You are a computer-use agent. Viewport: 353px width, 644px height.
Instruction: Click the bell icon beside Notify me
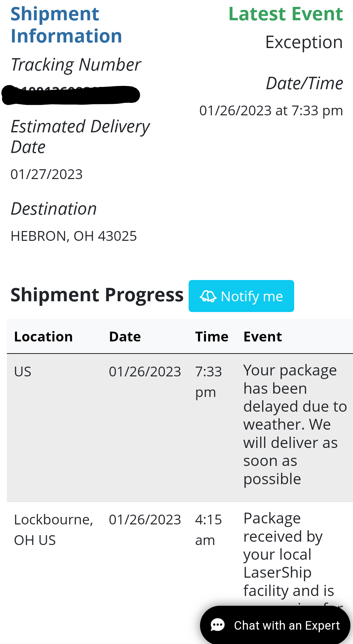coord(208,296)
